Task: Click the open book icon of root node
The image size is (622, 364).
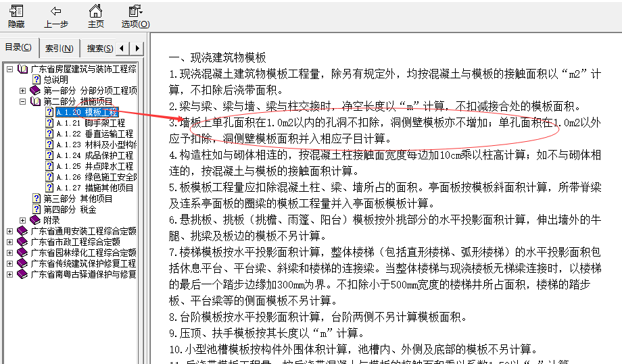Action: tap(22, 70)
